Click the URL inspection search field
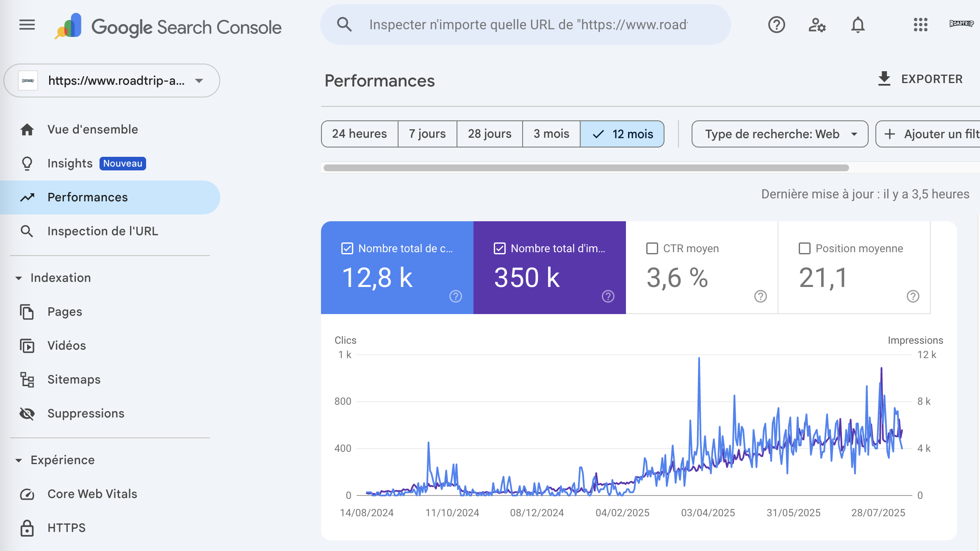Viewport: 980px width, 551px height. (525, 25)
